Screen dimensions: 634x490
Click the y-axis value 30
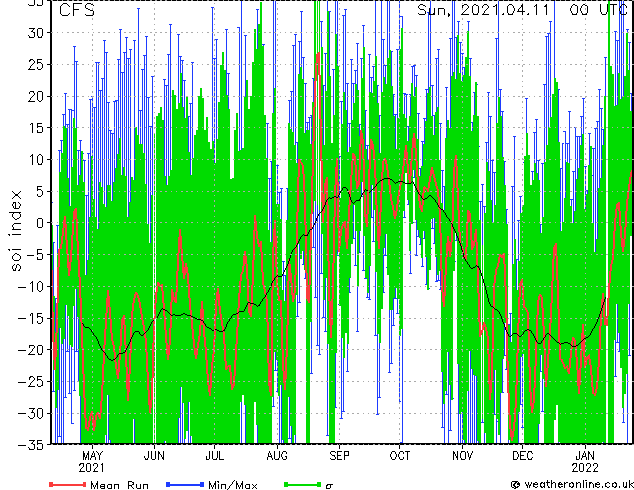tap(36, 33)
